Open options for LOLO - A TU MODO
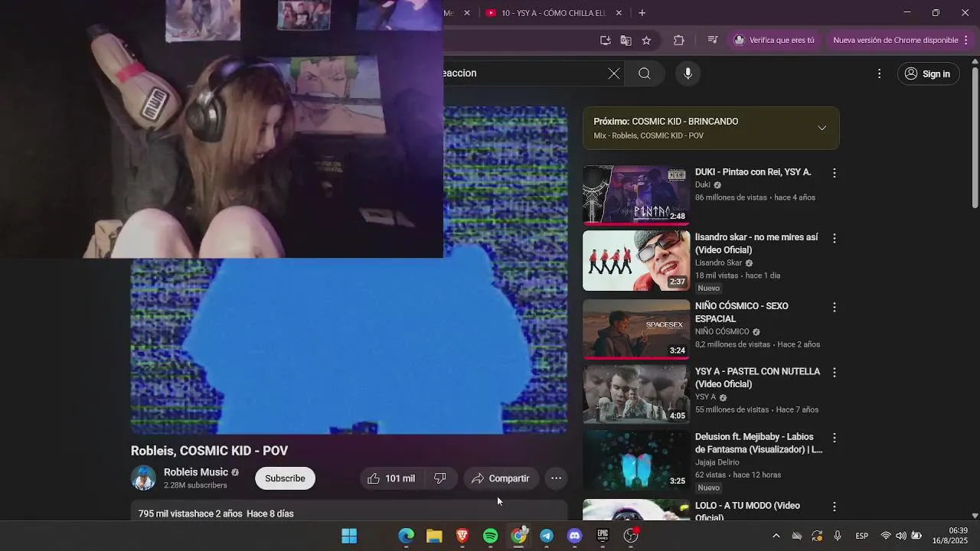Image resolution: width=980 pixels, height=551 pixels. pos(835,507)
